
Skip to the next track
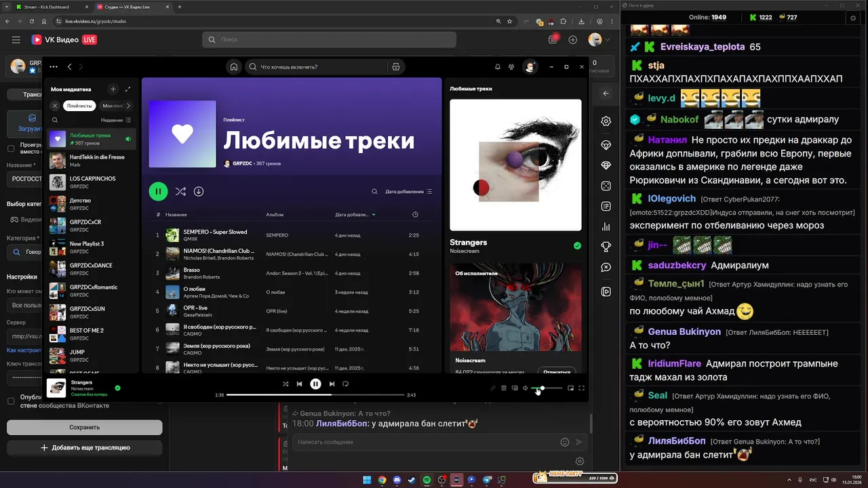[332, 384]
